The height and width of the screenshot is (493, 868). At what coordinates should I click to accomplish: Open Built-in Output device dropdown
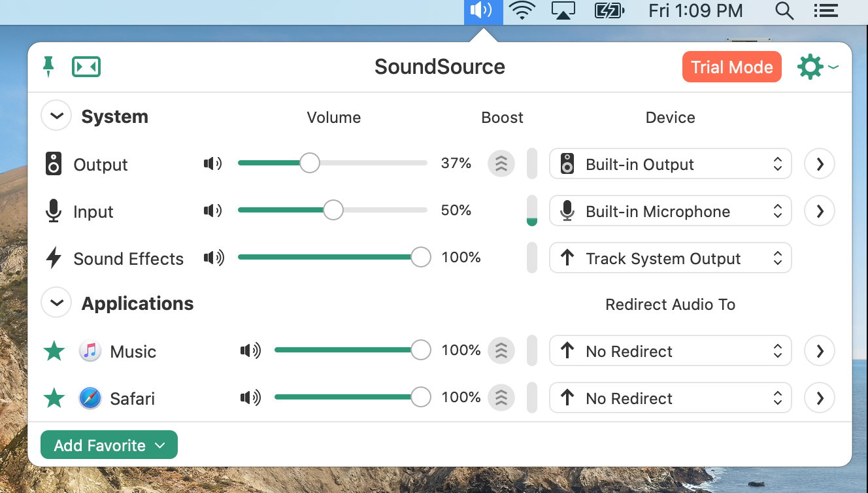pos(671,164)
